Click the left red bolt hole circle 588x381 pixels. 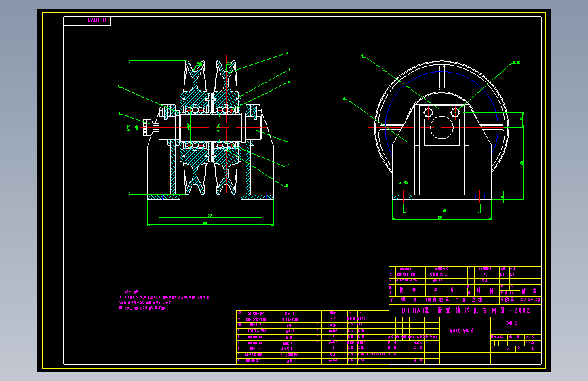click(428, 112)
